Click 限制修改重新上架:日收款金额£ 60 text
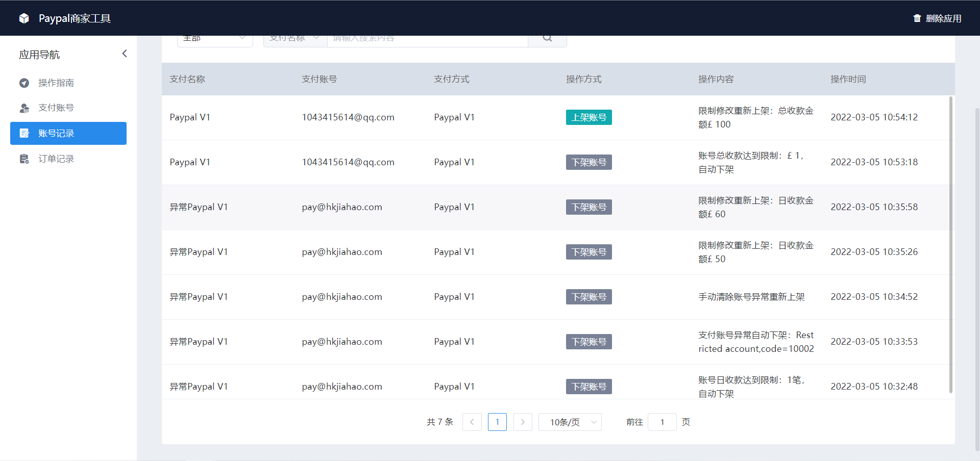 point(756,207)
